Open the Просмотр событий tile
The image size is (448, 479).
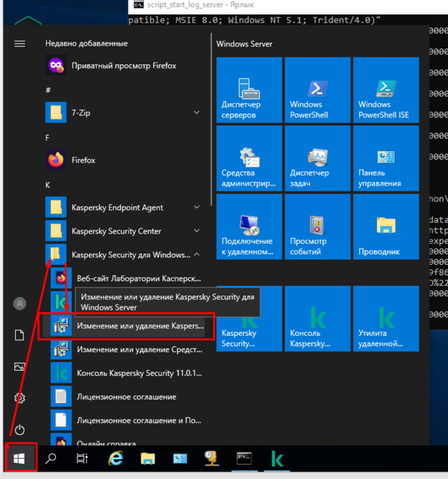click(x=317, y=227)
